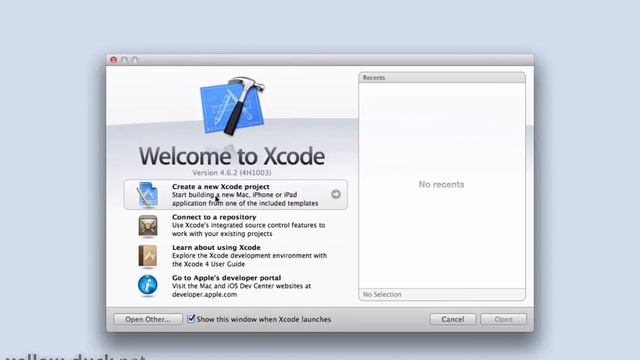The width and height of the screenshot is (640, 360).
Task: Click the minimize button of the Welcome window
Action: (x=124, y=60)
